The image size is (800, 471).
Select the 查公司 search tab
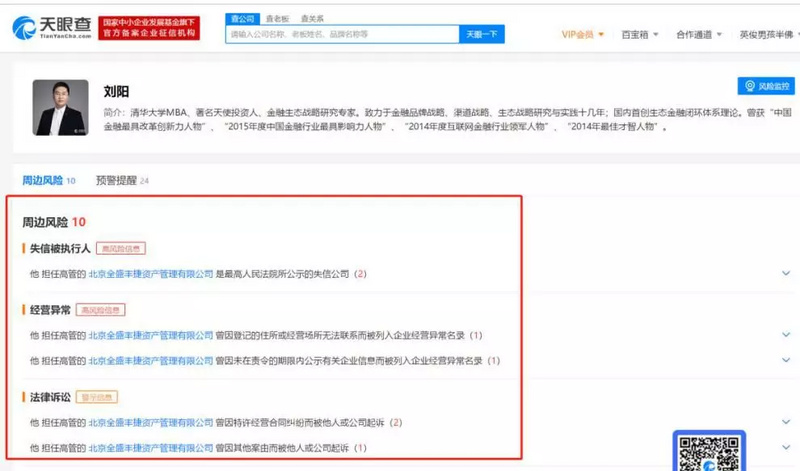click(x=242, y=19)
